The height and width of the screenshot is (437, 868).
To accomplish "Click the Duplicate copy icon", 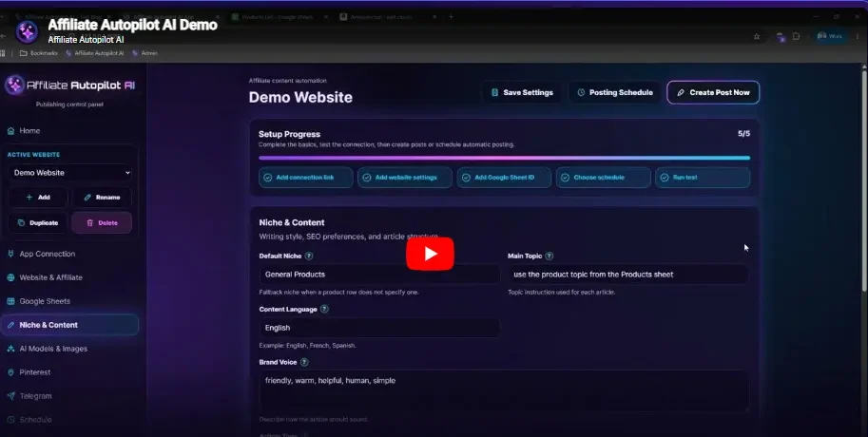I will (x=21, y=223).
